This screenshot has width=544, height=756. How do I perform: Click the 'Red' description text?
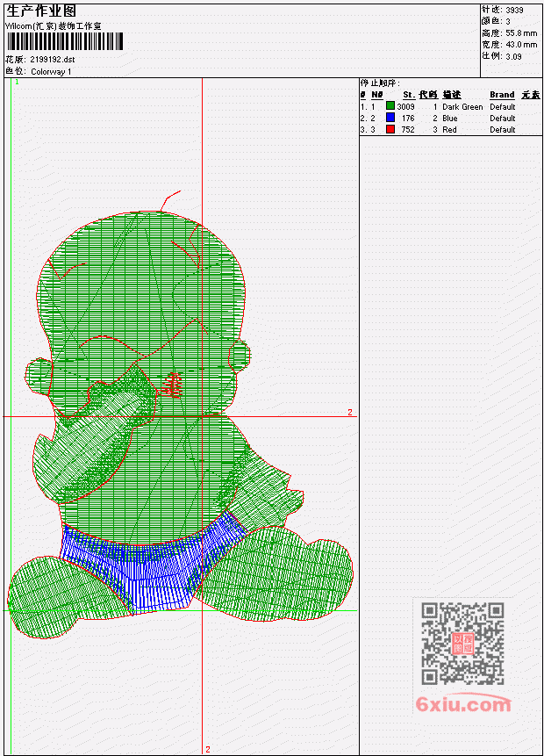(x=449, y=130)
